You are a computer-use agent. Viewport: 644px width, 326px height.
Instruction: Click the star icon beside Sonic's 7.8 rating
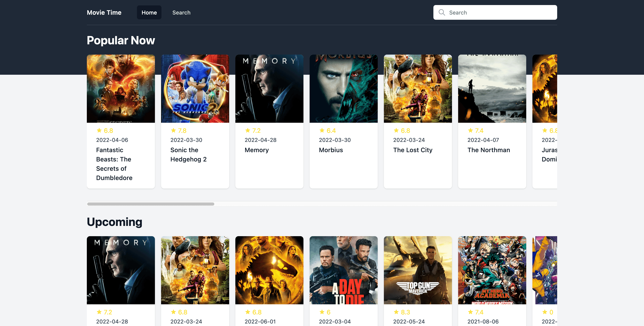[173, 130]
